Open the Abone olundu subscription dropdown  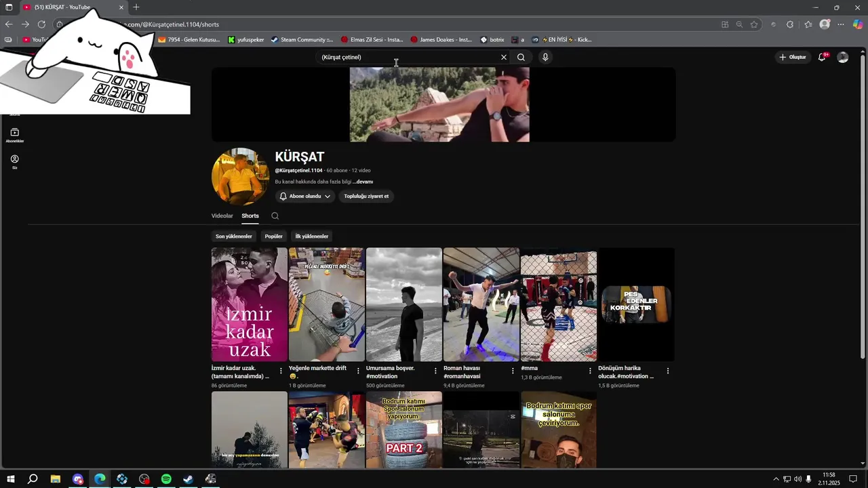[x=305, y=196]
